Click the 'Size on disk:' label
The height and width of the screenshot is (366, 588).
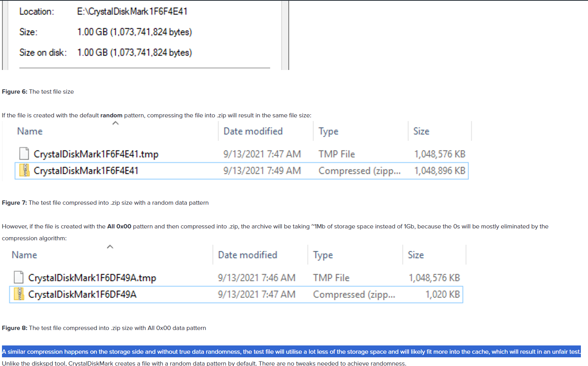tap(43, 53)
